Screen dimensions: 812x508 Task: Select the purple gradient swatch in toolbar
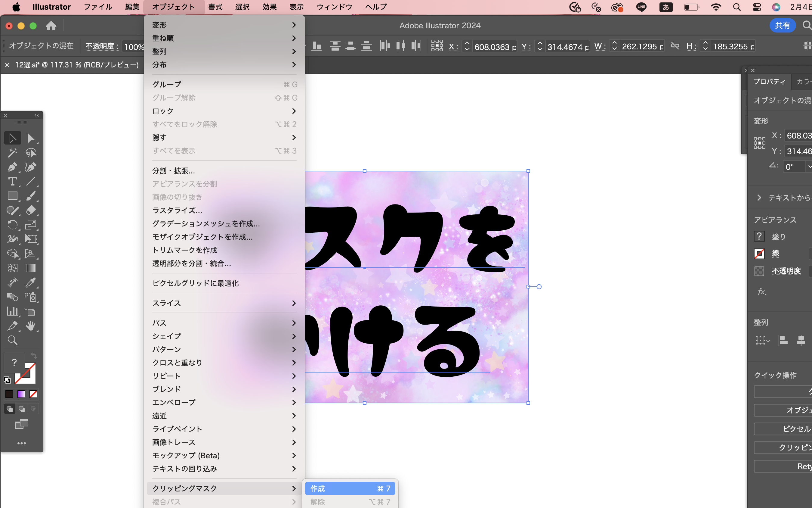(x=21, y=394)
